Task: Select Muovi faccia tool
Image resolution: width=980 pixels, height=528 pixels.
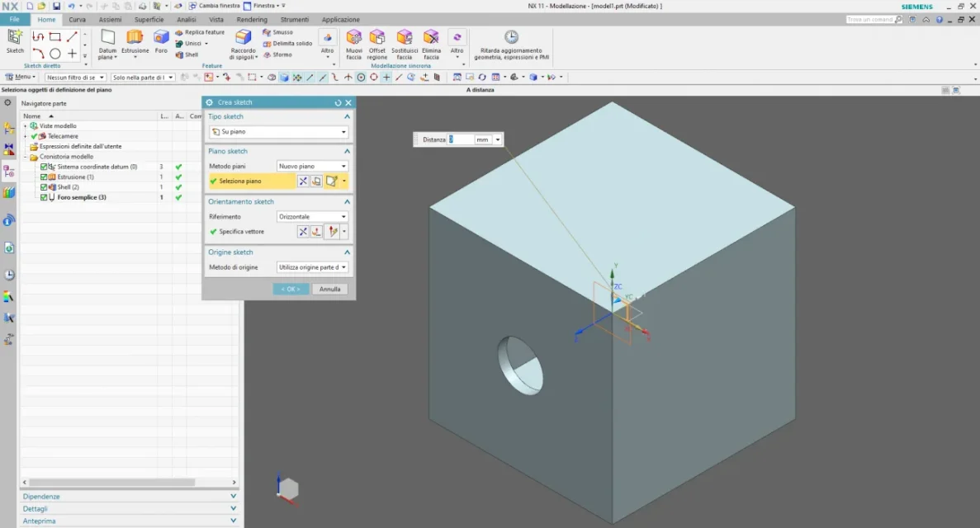Action: (x=353, y=37)
